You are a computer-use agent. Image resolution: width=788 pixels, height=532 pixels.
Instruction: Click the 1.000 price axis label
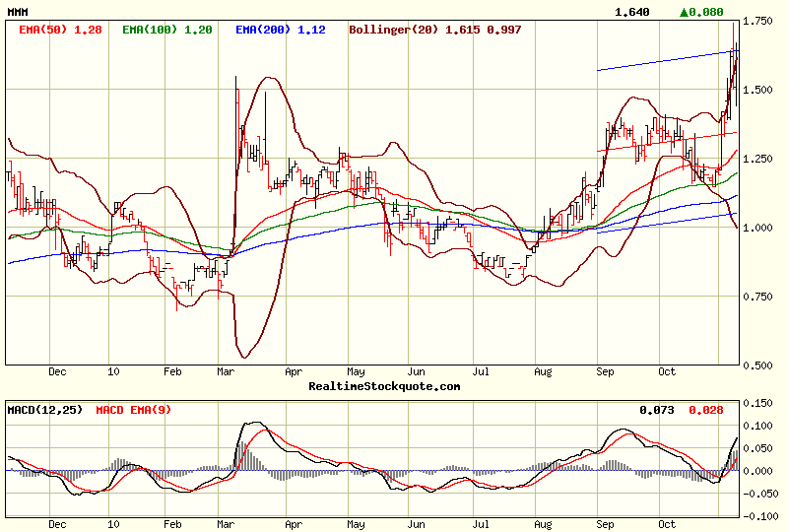point(757,228)
